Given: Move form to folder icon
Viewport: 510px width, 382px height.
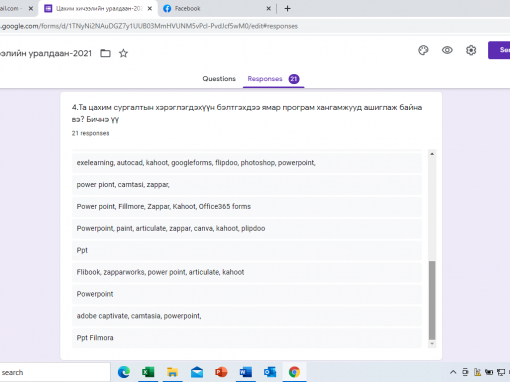Looking at the screenshot, I should (x=105, y=53).
